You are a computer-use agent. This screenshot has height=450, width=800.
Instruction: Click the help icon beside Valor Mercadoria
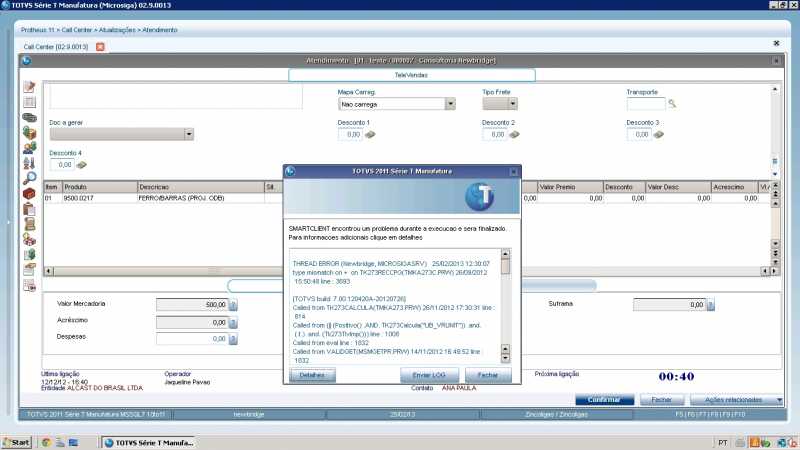[x=233, y=305]
